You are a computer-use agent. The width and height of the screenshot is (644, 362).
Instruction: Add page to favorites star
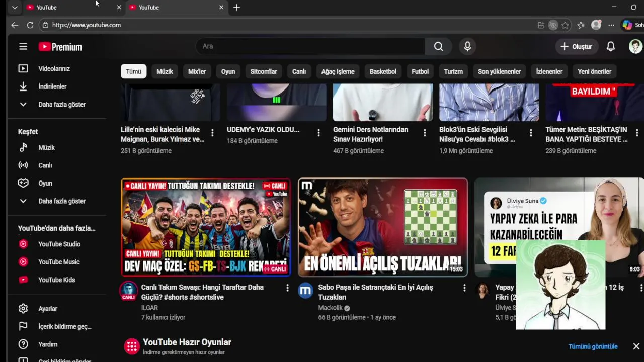tap(565, 25)
